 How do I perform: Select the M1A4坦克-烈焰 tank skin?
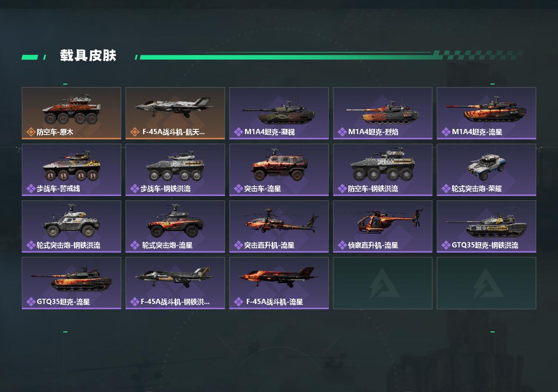(383, 113)
